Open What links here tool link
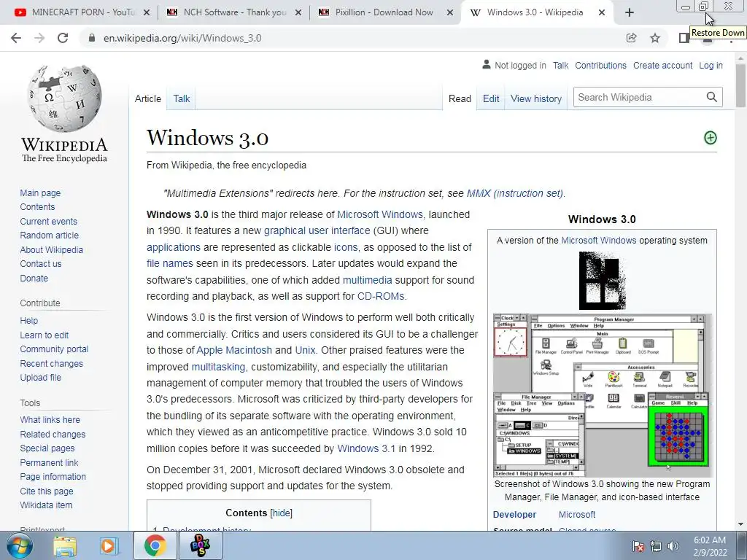The width and height of the screenshot is (747, 560). [50, 419]
